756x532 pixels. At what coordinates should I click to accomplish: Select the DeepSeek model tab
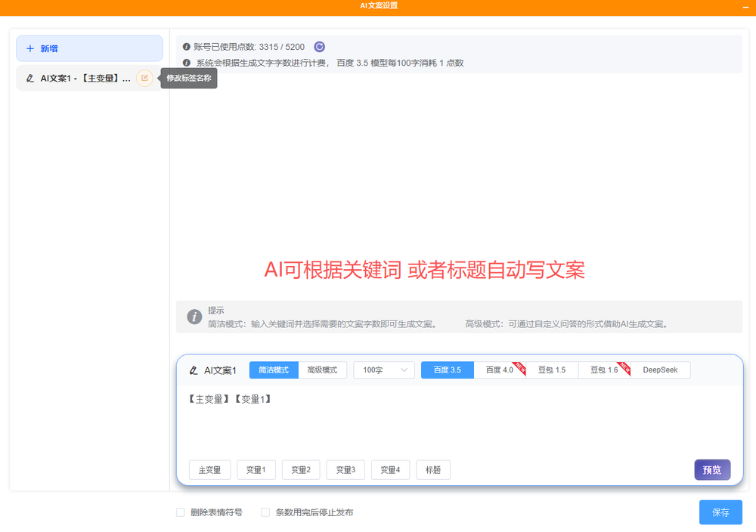661,370
